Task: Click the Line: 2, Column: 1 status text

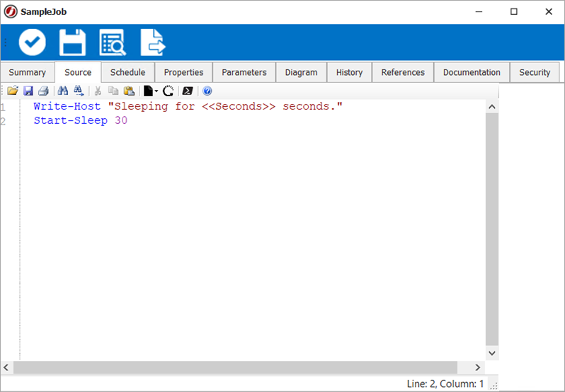Action: pos(445,384)
